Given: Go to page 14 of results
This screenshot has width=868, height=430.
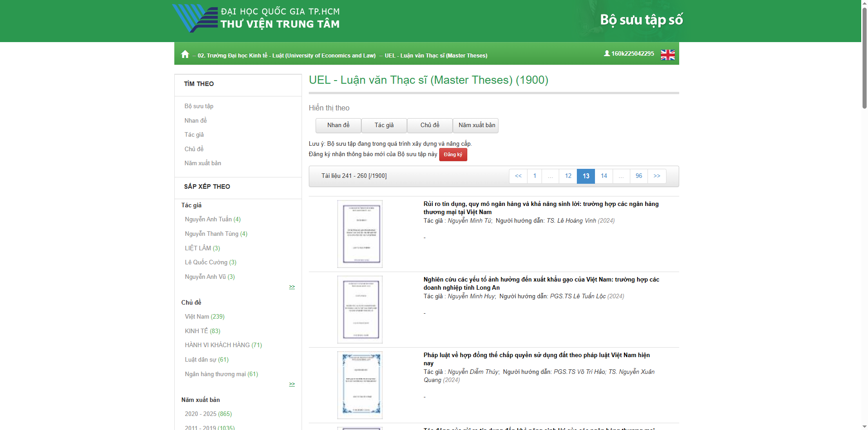Looking at the screenshot, I should click(x=604, y=176).
